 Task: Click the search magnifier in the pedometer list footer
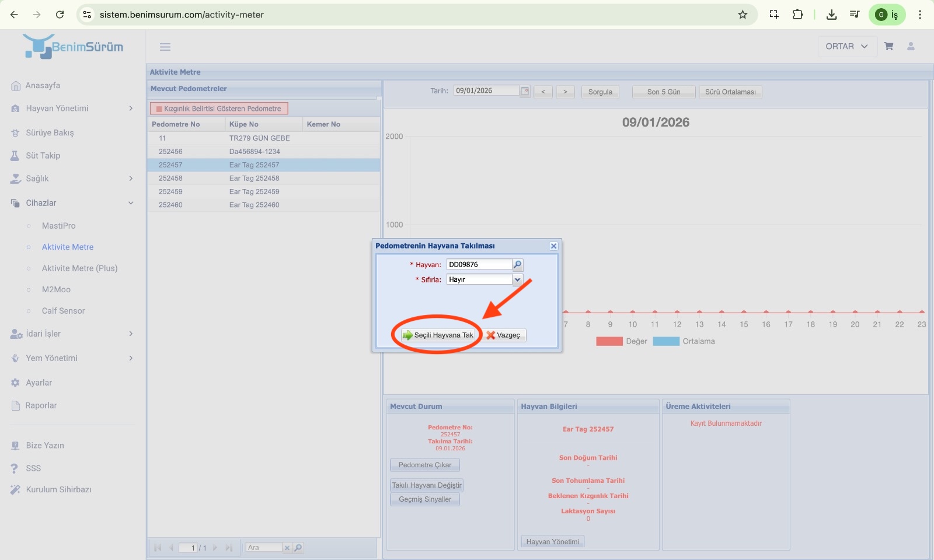pos(298,548)
